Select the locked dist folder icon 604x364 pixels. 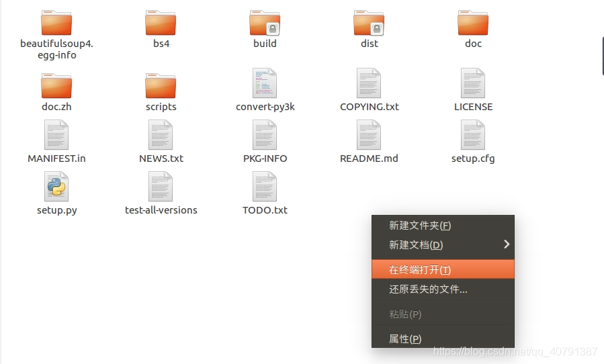[369, 23]
